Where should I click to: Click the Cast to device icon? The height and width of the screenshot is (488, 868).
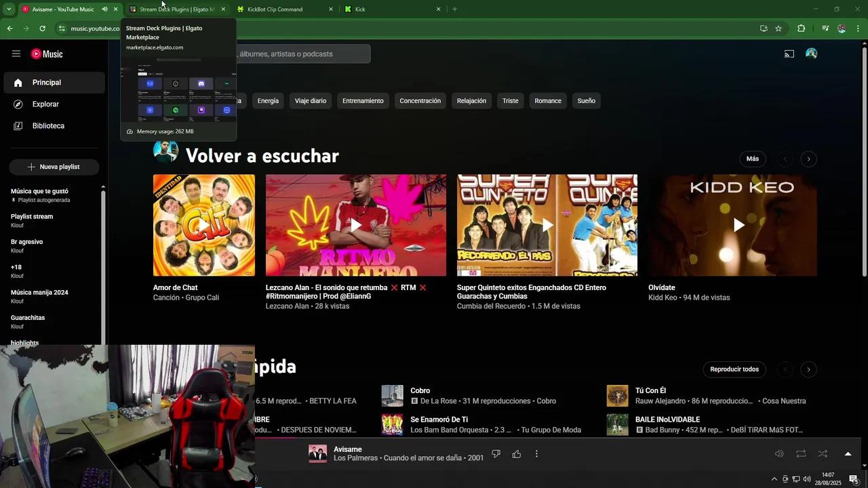point(789,54)
